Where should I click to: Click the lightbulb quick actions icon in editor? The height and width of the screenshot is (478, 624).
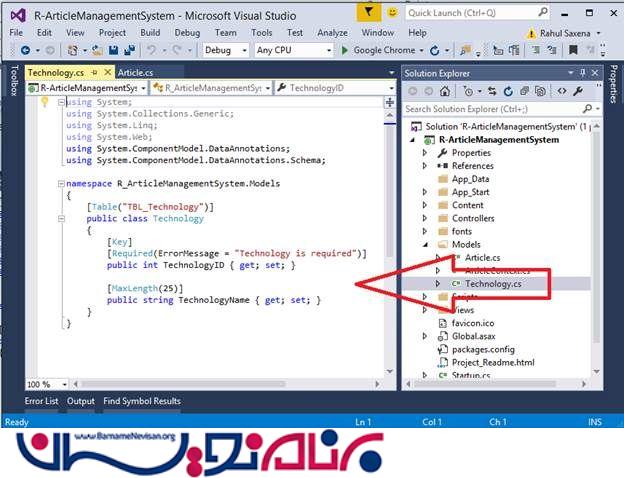point(45,102)
